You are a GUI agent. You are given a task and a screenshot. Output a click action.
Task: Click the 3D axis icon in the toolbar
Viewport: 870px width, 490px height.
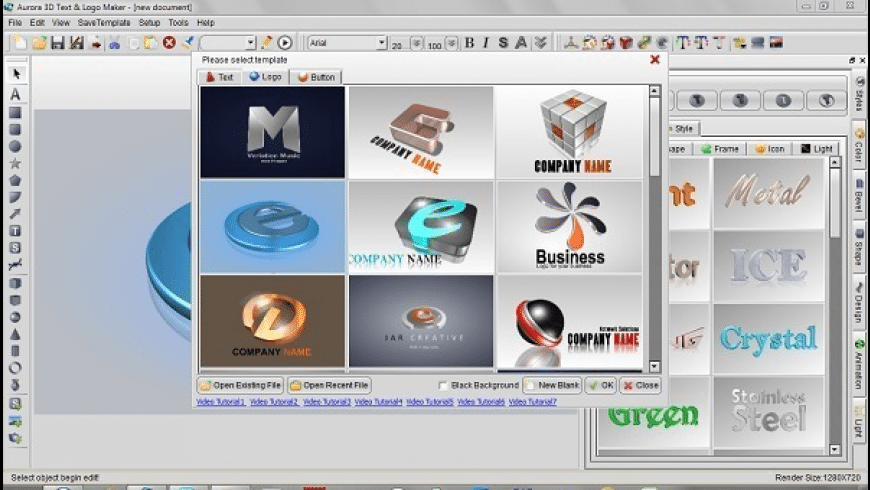(570, 42)
